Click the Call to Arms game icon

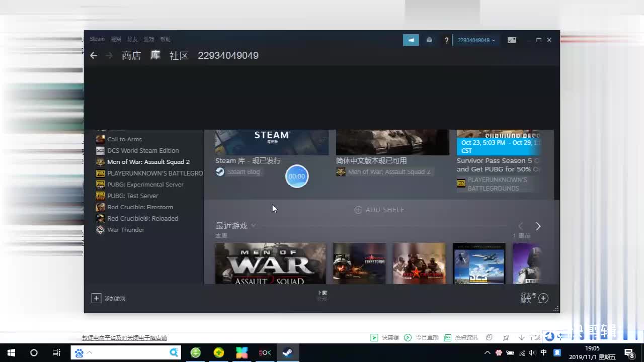coord(100,139)
